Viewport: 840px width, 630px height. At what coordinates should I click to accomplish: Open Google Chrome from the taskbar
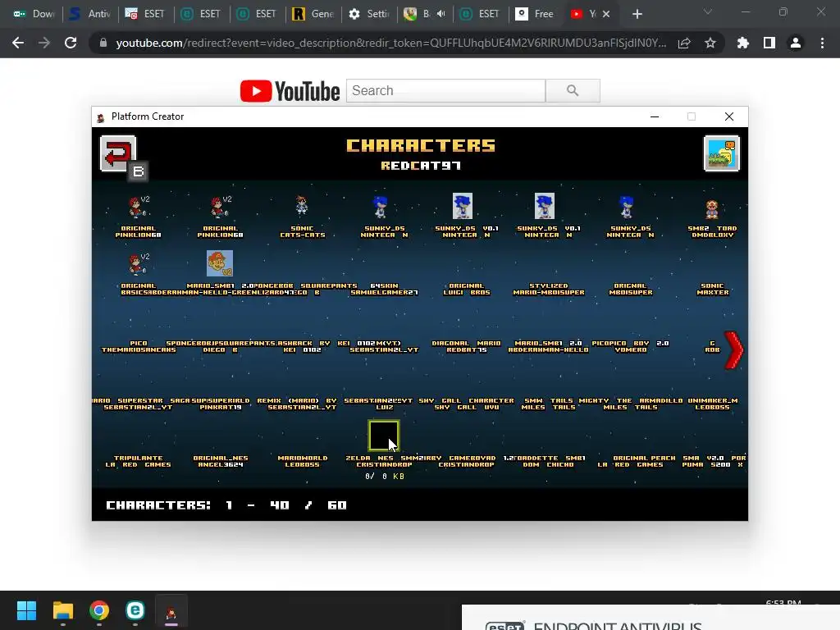(99, 610)
